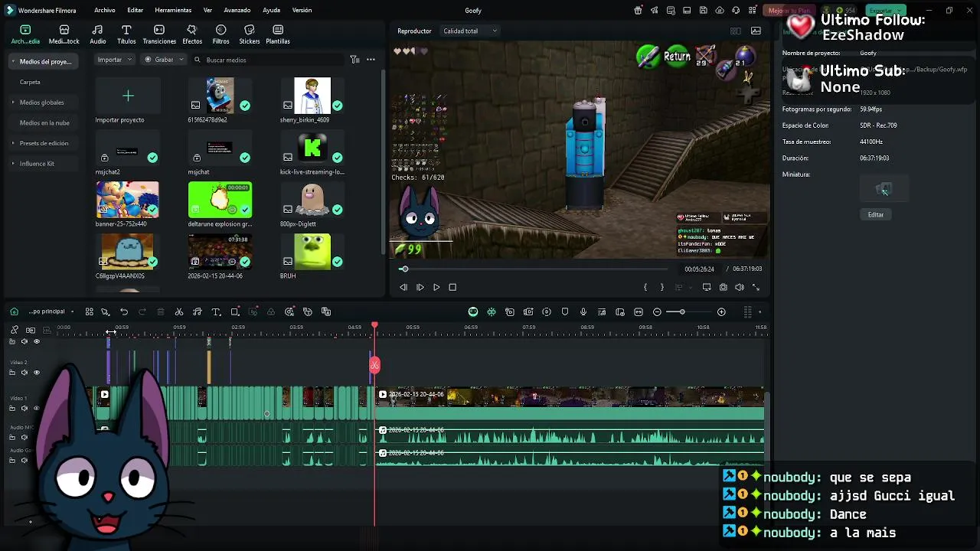Open the Calidad total quality dropdown

click(470, 31)
